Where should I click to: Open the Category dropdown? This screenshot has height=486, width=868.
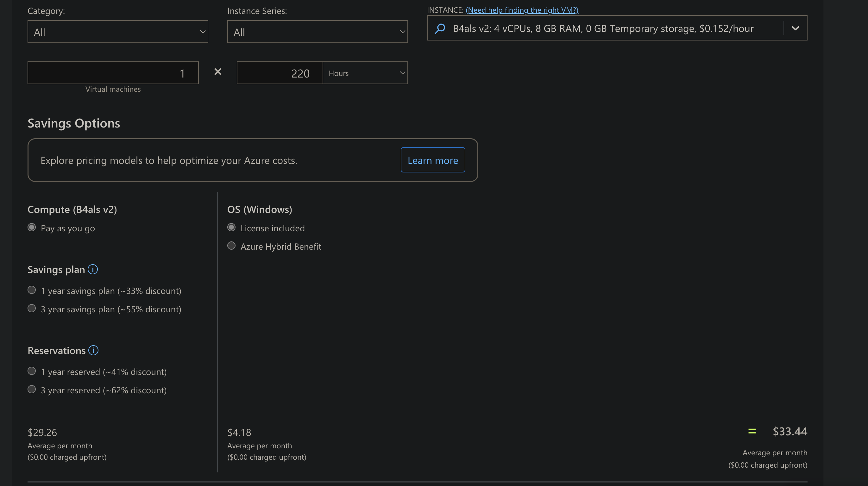tap(118, 32)
